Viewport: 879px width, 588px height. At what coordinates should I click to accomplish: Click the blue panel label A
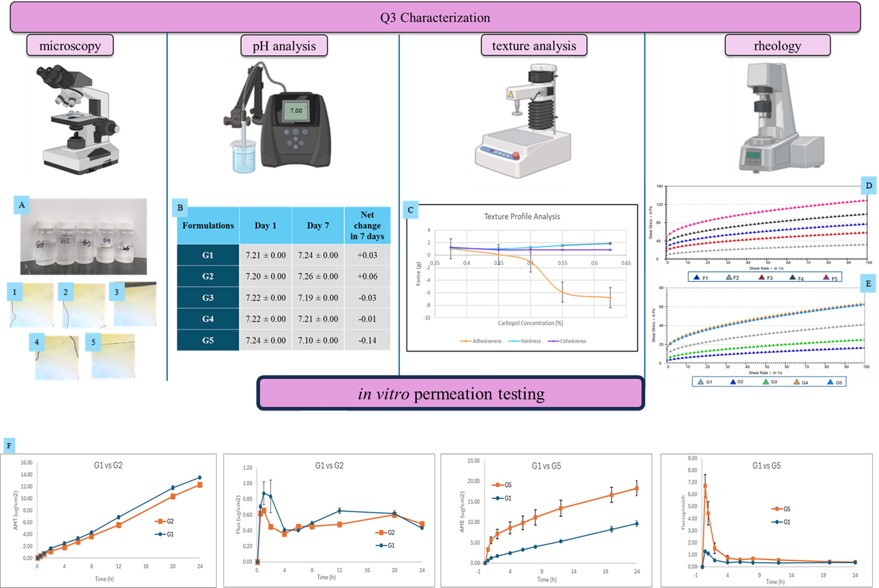tap(21, 205)
